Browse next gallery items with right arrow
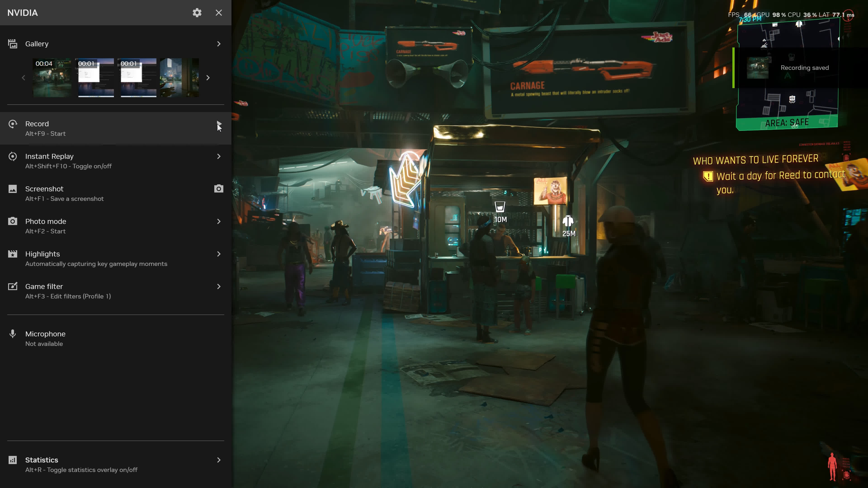Screen dimensions: 868x488 pos(208,78)
